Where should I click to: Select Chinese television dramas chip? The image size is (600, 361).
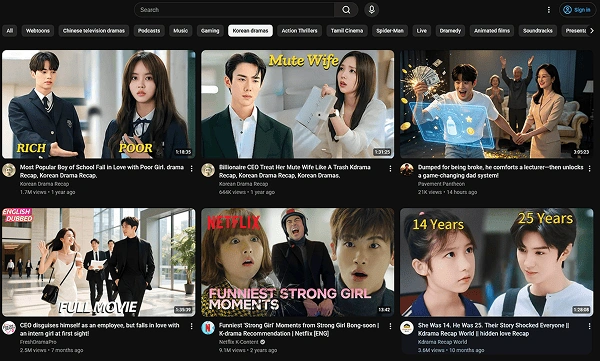click(x=94, y=31)
